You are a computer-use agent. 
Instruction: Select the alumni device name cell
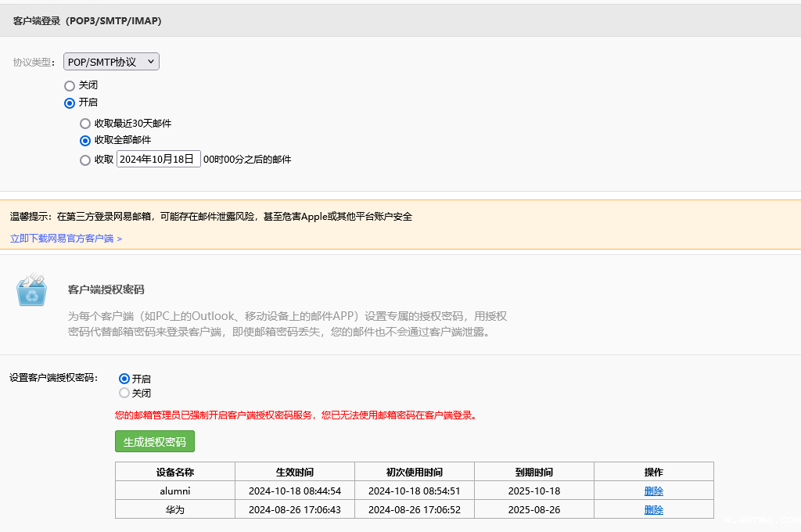point(175,491)
